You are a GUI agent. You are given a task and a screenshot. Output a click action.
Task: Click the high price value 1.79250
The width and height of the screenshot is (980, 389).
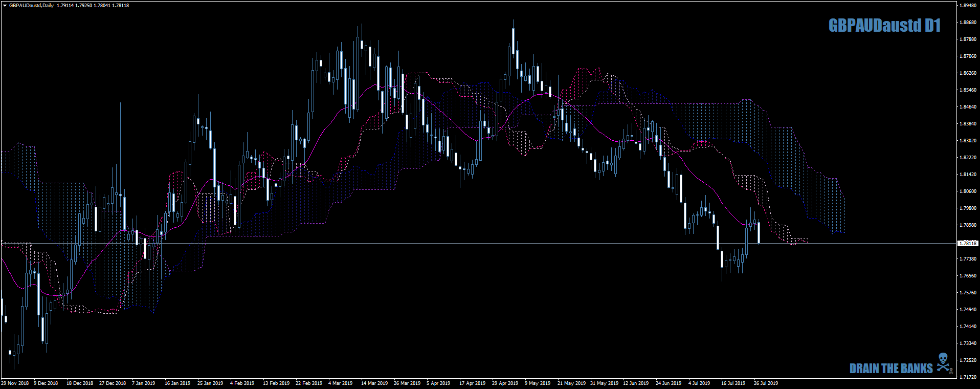[83, 6]
